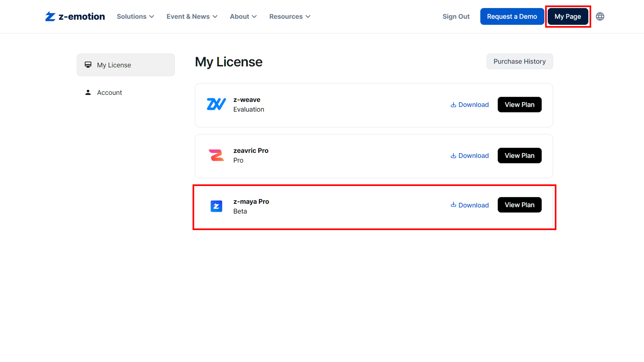The image size is (644, 362).
Task: Expand the Resources dropdown menu
Action: pyautogui.click(x=290, y=16)
